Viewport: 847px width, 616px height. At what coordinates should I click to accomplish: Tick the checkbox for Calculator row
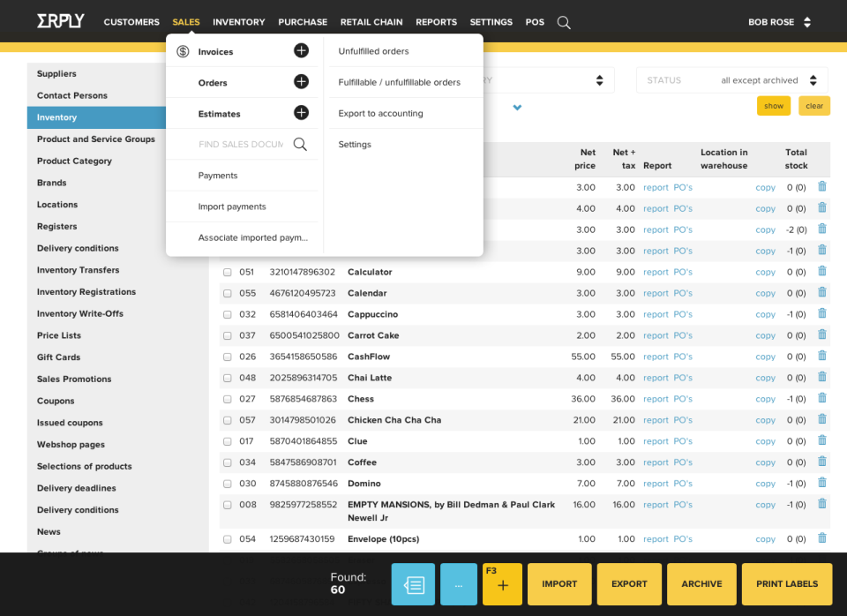point(228,273)
